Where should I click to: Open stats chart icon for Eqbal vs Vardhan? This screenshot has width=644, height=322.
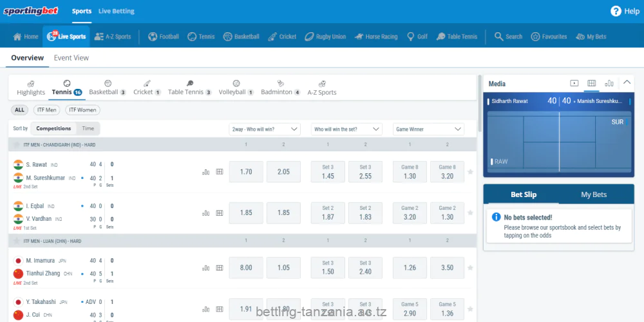tap(206, 213)
